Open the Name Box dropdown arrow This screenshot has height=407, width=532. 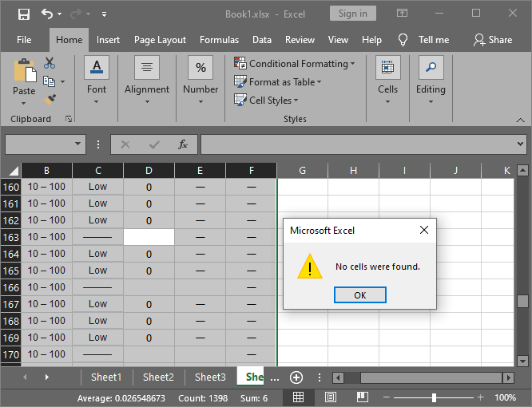click(x=77, y=144)
